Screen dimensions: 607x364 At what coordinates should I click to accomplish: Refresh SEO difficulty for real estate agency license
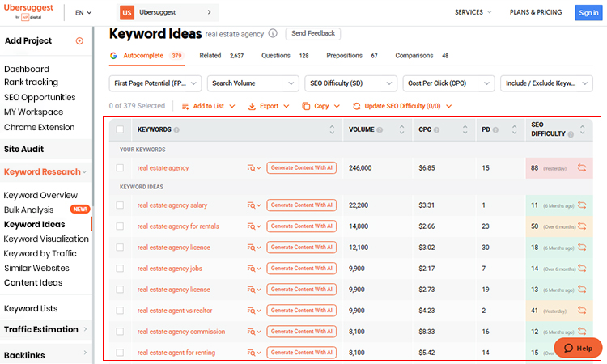582,290
